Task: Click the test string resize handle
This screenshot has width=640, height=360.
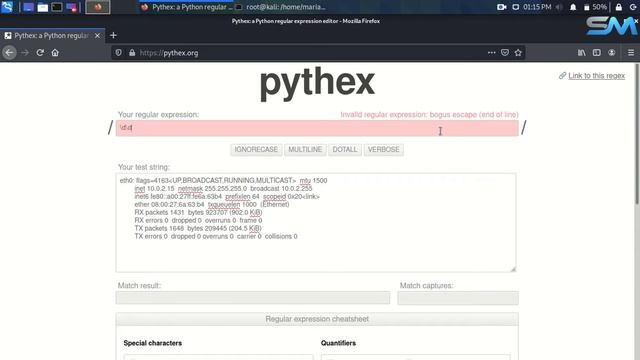Action: [513, 269]
